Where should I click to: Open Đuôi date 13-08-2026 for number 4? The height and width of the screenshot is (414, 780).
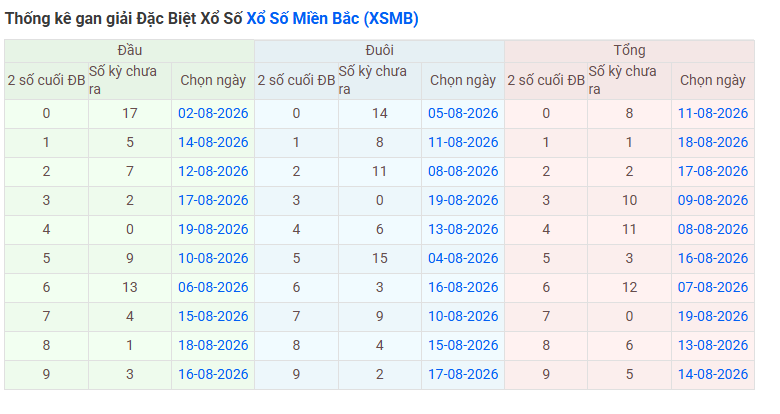(x=463, y=229)
